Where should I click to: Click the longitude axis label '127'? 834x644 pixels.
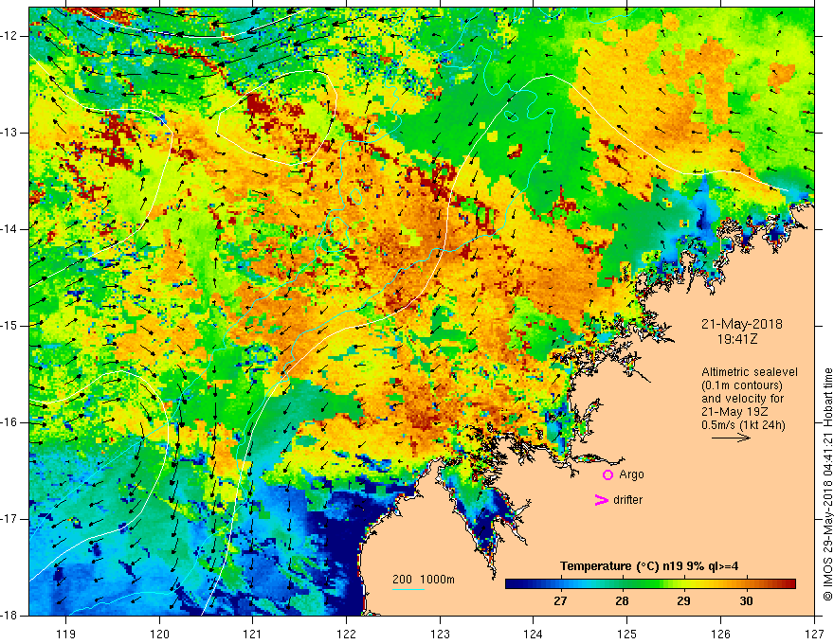[x=814, y=634]
